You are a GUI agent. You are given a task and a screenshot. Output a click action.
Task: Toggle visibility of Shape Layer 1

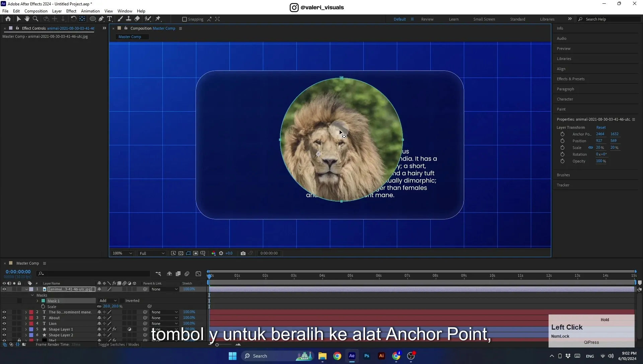pos(4,329)
